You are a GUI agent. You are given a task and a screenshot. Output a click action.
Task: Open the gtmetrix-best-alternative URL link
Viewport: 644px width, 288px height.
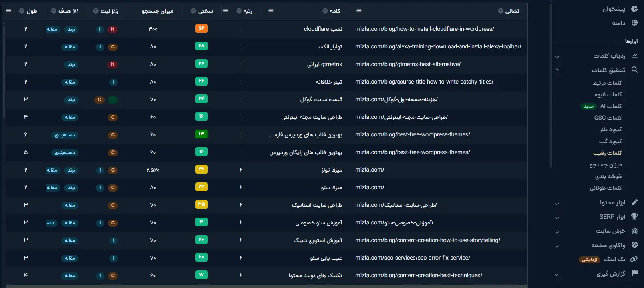[x=407, y=64]
